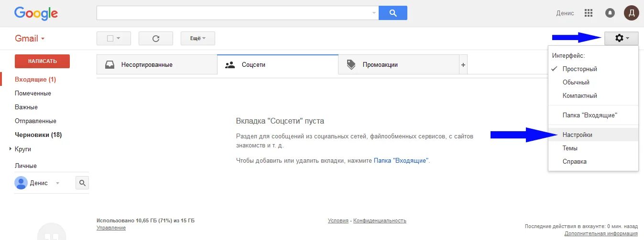This screenshot has width=644, height=240.
Task: Click the Папка "Входящие" link in message
Action: coord(401,161)
